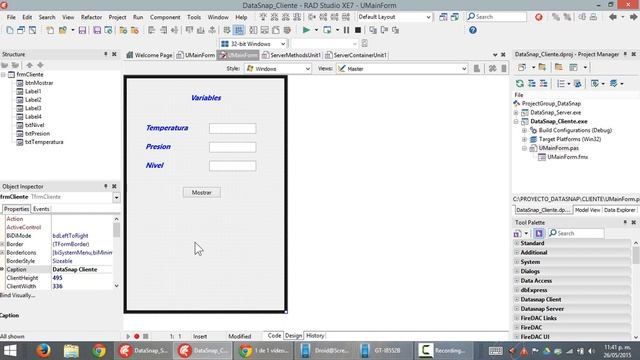Open the 32-bit Windows platform dropdown
640x360 pixels.
tap(283, 44)
